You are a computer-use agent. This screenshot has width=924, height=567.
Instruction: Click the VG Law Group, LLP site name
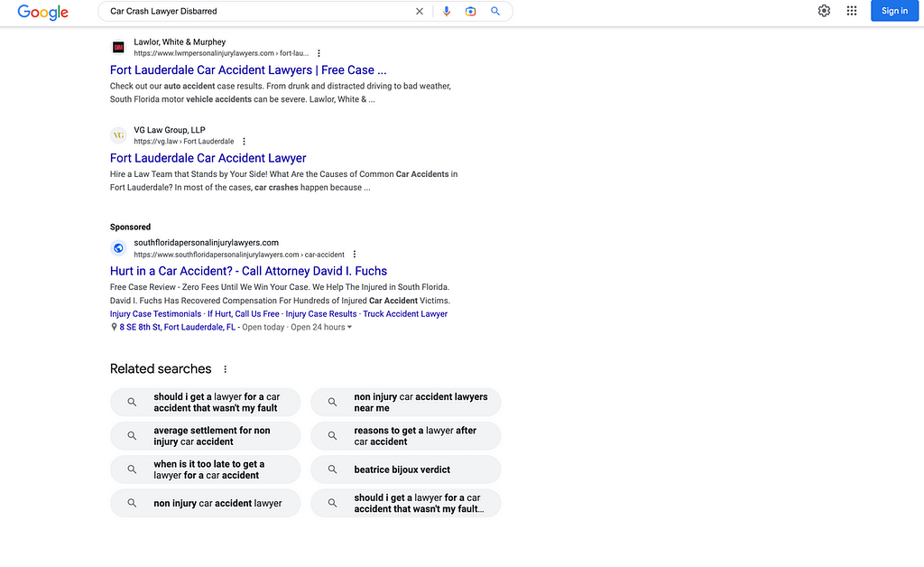click(x=169, y=130)
